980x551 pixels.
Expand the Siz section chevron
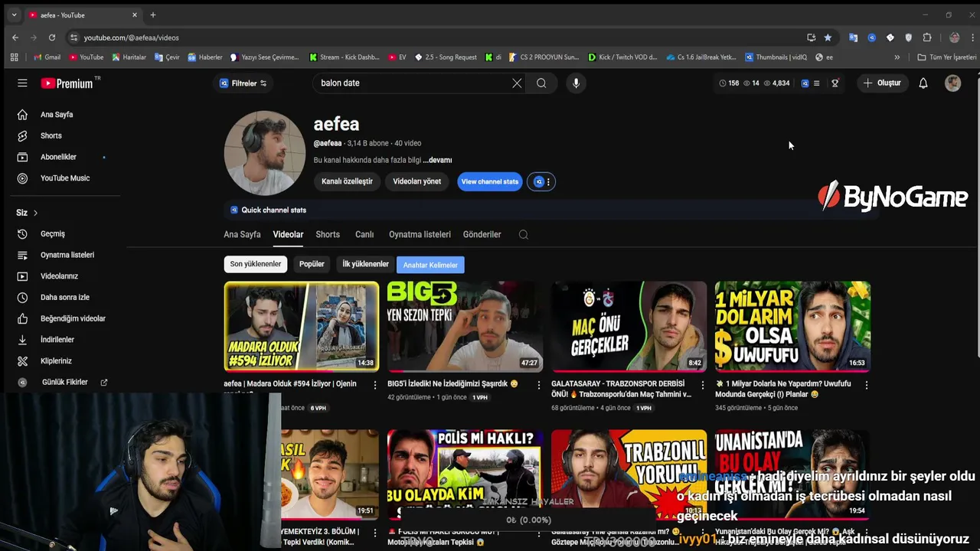(x=35, y=213)
